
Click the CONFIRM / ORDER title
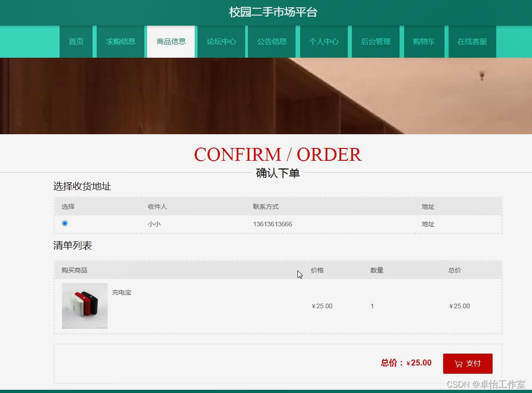pos(278,155)
